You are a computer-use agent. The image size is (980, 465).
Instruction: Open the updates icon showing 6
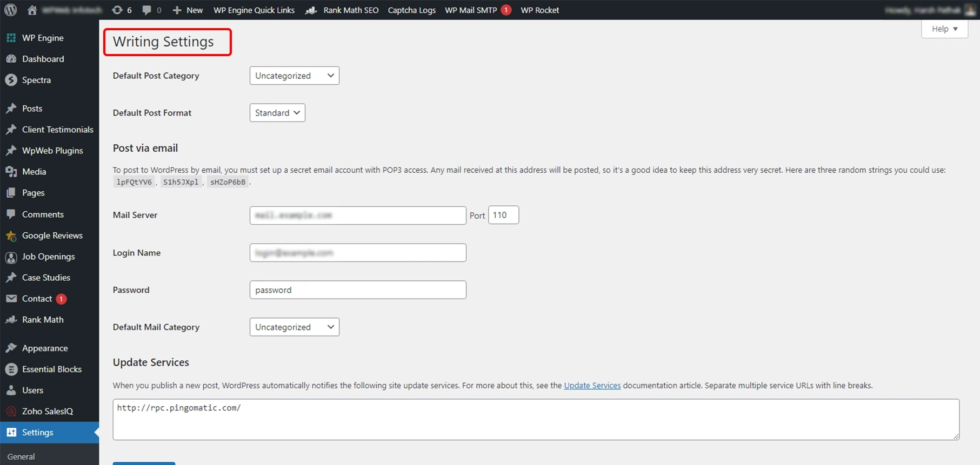(x=117, y=10)
